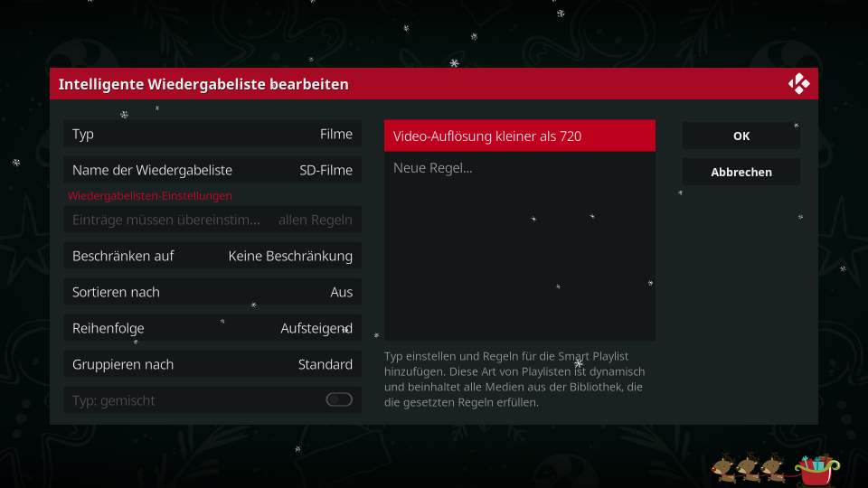Change the Typ setting from Filme
This screenshot has width=868, height=488.
(212, 134)
